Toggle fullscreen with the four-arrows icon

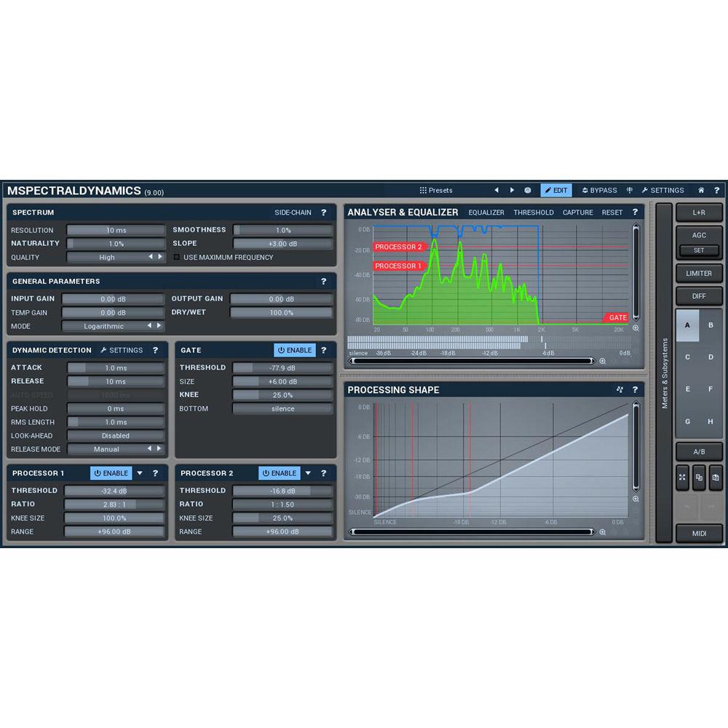(x=682, y=477)
